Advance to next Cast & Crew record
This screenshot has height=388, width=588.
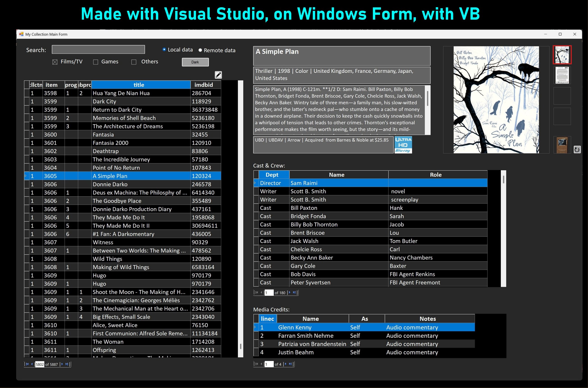[289, 293]
